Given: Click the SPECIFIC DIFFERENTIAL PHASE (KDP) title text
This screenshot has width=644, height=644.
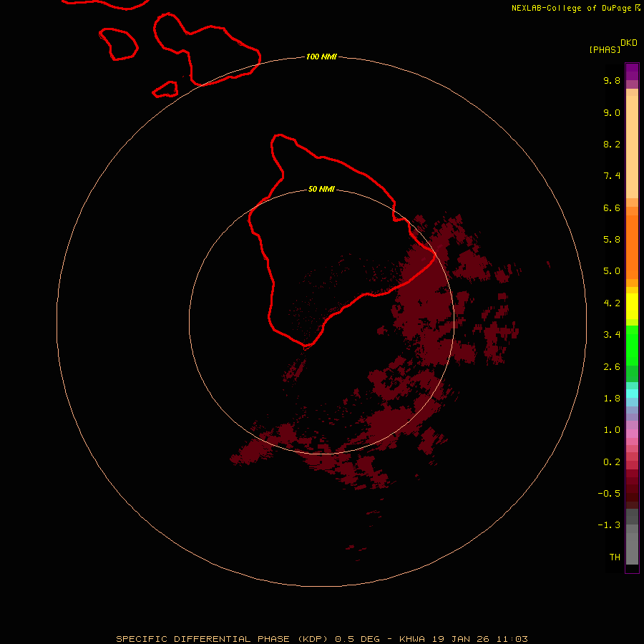Looking at the screenshot, I should pos(223,639).
